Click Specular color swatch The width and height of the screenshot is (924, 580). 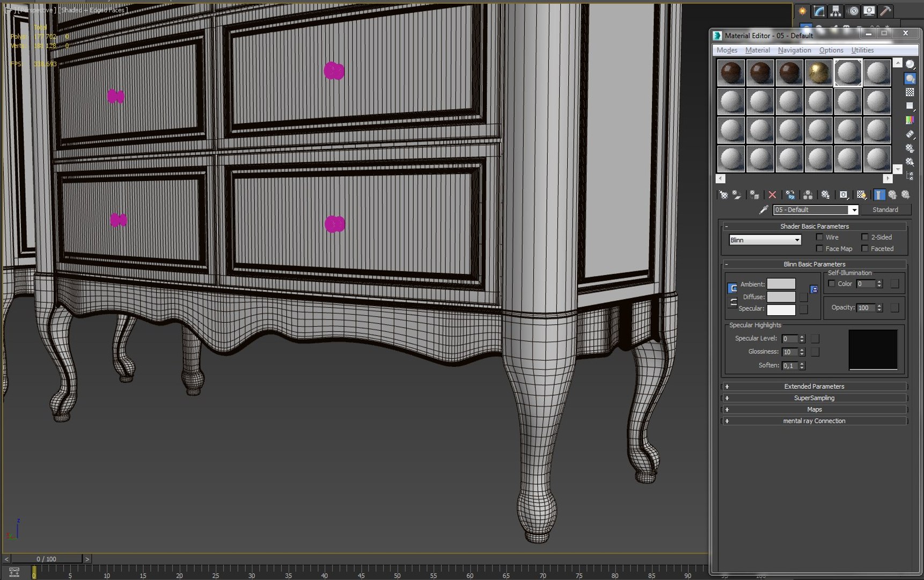[x=781, y=309]
